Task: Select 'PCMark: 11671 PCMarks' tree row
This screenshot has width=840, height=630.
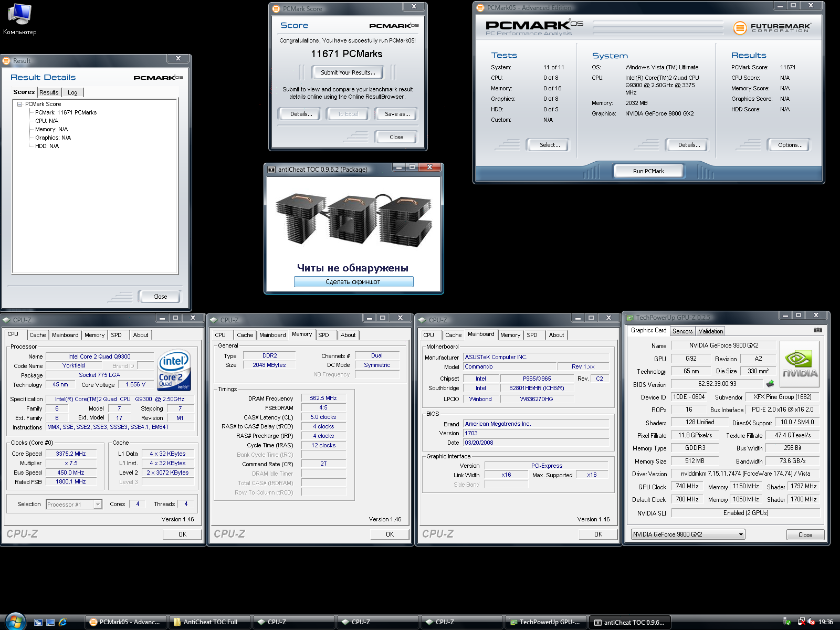Action: [66, 112]
